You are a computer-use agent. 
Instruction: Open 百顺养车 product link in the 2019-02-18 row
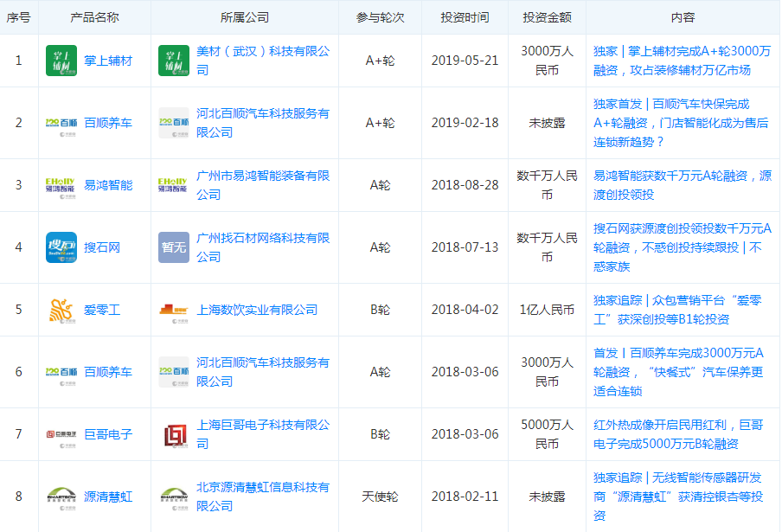point(108,123)
